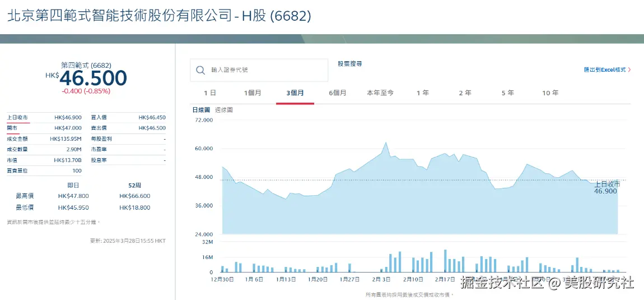Click the 2月10日 date axis label
644x300 pixels.
pos(413,279)
